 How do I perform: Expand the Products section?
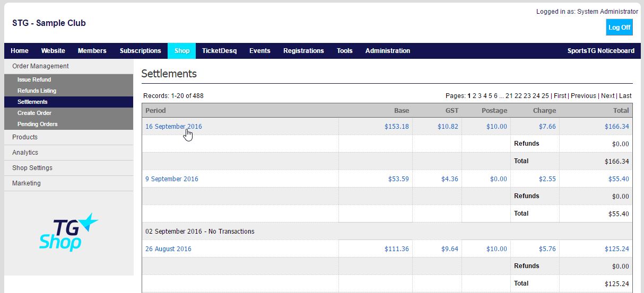point(68,137)
